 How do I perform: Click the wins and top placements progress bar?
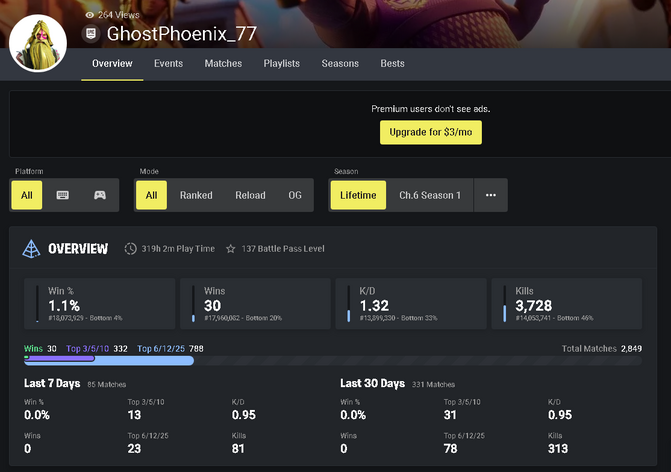(x=333, y=361)
